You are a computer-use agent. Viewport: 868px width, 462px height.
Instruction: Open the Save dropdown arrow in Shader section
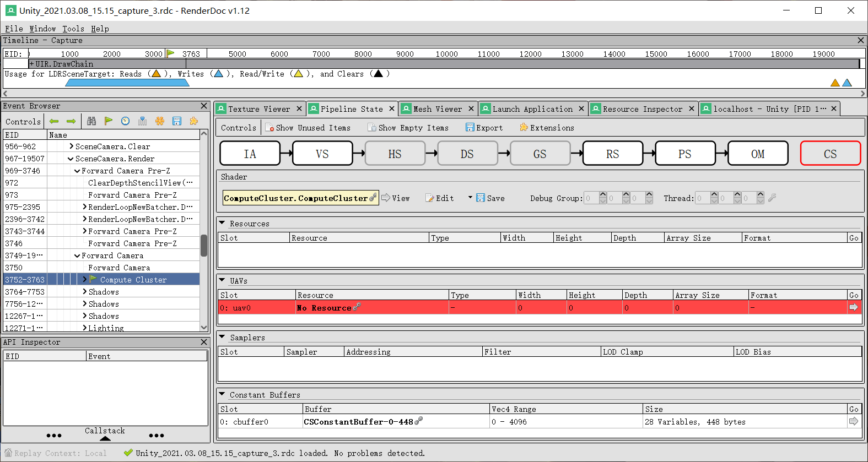[470, 197]
